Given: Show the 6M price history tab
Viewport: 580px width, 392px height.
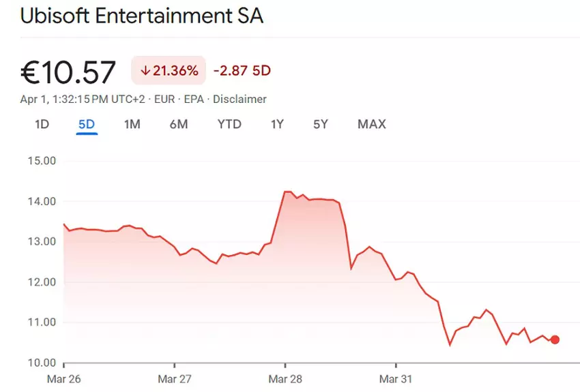Looking at the screenshot, I should pos(179,124).
